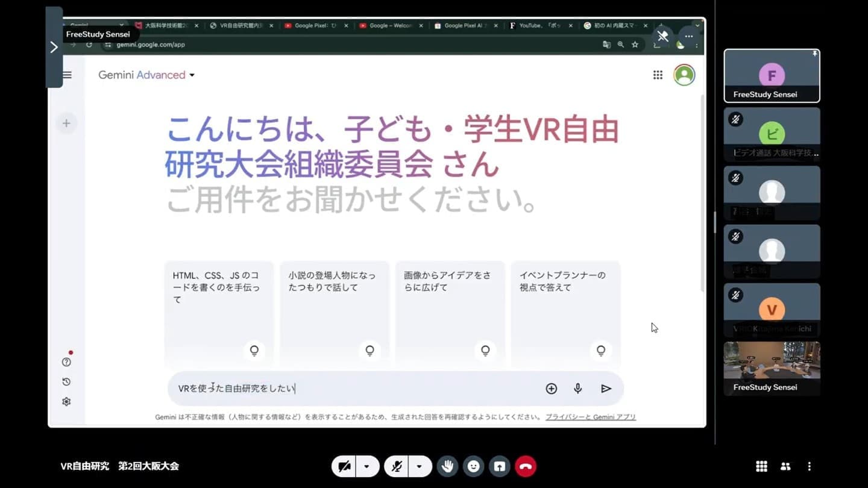Unpin the shared screen presentation
The height and width of the screenshot is (488, 868).
pyautogui.click(x=662, y=36)
